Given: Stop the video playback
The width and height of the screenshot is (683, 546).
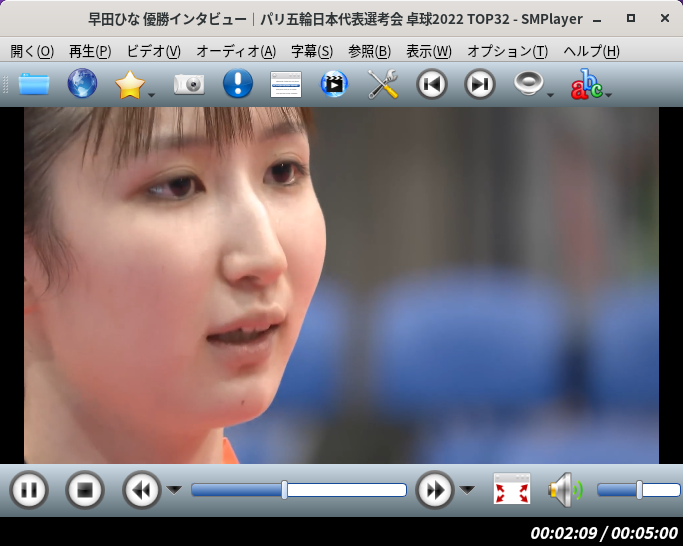Looking at the screenshot, I should [85, 490].
